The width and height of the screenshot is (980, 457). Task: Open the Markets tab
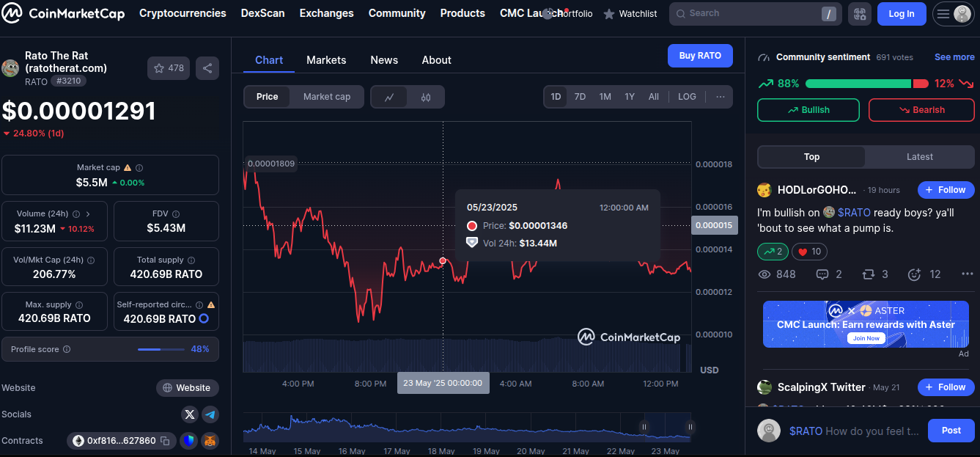coord(326,60)
